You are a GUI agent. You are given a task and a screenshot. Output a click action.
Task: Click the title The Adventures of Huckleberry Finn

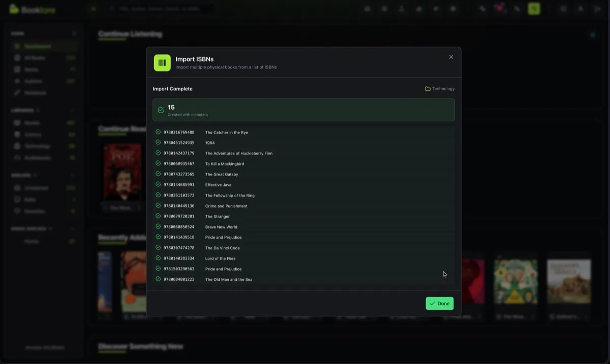point(239,153)
